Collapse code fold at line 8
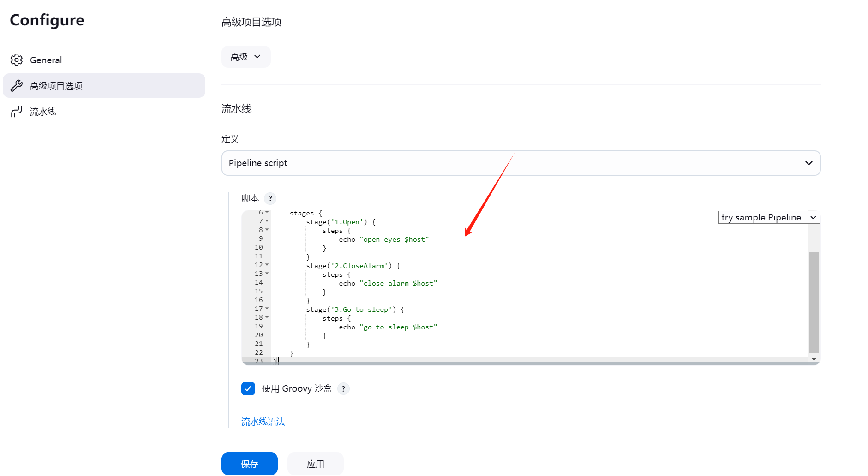This screenshot has width=868, height=476. click(267, 230)
